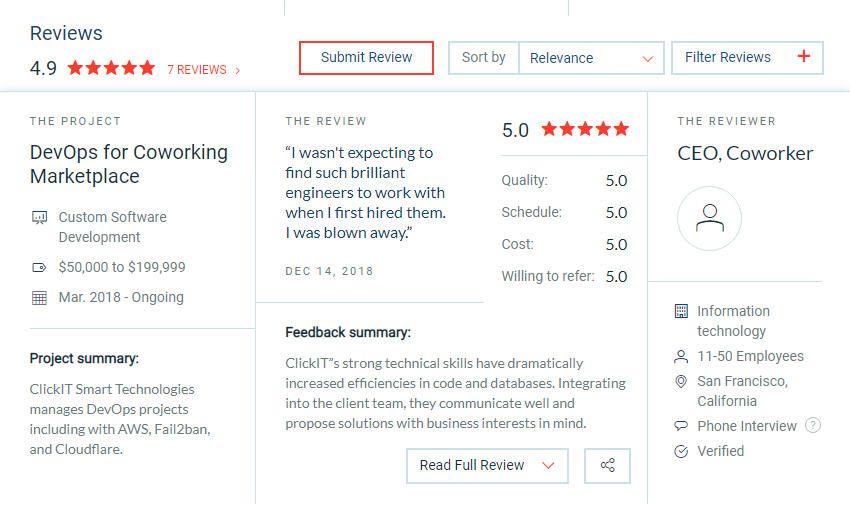Click the 11-50 Employees person icon
This screenshot has height=505, width=850.
(x=682, y=356)
